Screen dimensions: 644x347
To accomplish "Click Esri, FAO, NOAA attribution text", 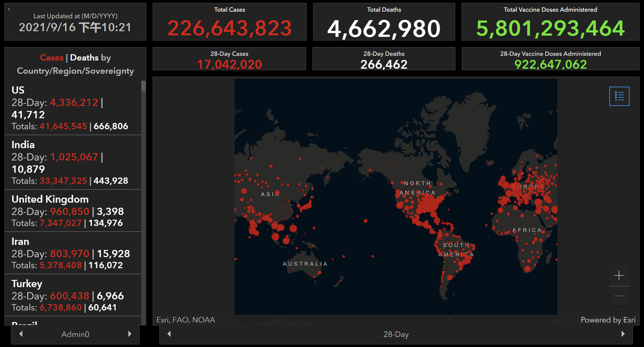I will 186,320.
